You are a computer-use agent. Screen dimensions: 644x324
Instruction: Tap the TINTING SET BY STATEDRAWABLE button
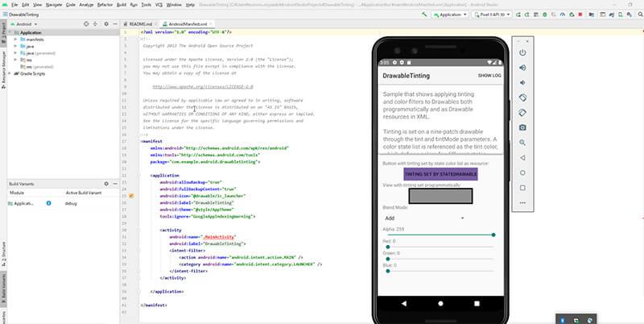[440, 174]
